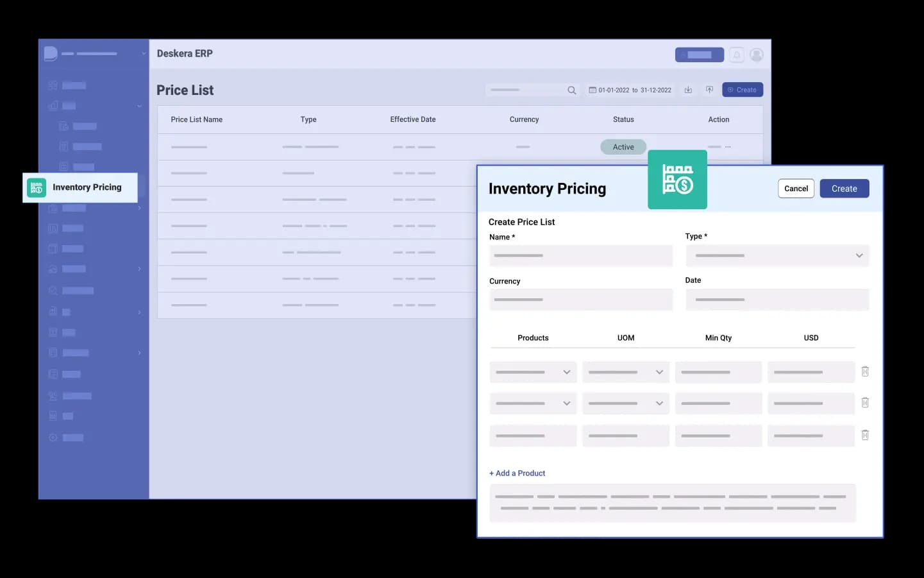Click the Active status badge
Image resolution: width=924 pixels, height=578 pixels.
(623, 147)
